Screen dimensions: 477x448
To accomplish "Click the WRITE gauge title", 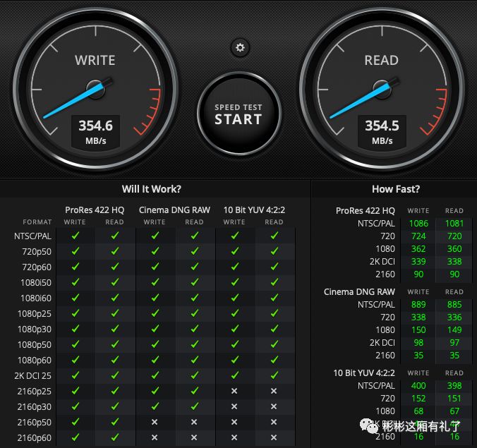I will click(95, 60).
